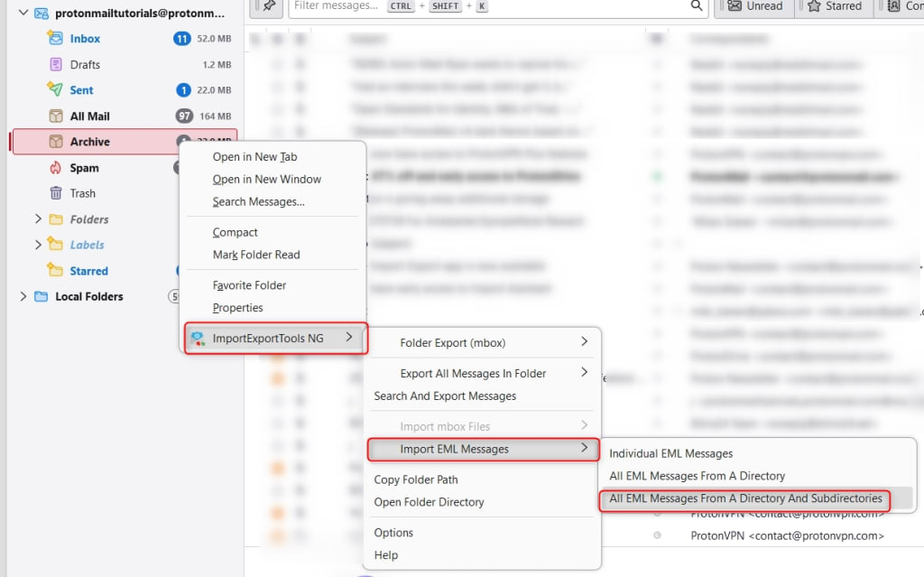Click the Labels folder icon
Image resolution: width=924 pixels, height=577 pixels.
point(55,244)
